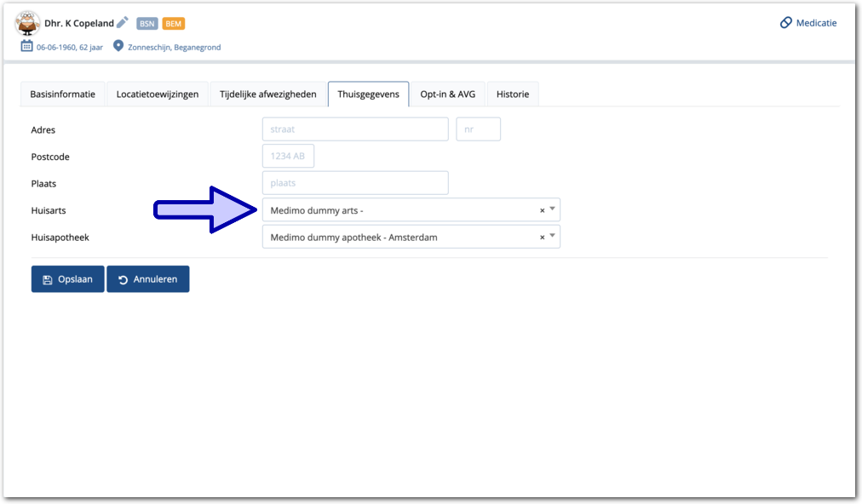
Task: Clear the Huisarts selection with x
Action: [x=542, y=211]
